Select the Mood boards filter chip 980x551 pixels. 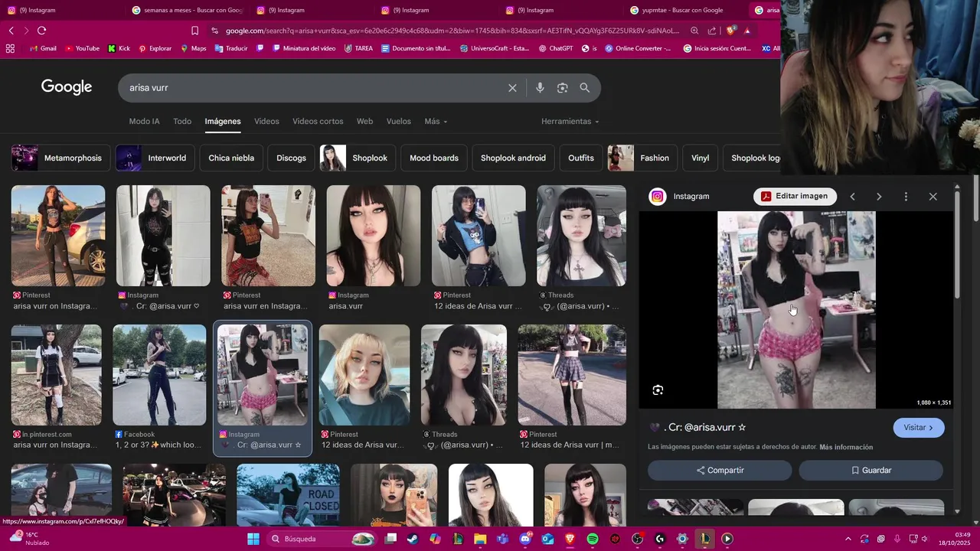(x=434, y=158)
